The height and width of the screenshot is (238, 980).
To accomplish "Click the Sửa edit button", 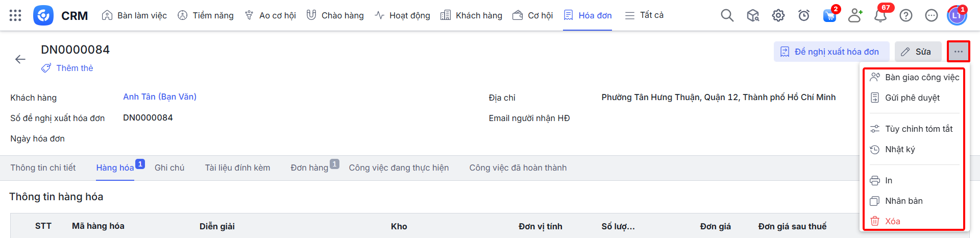I will pos(917,52).
